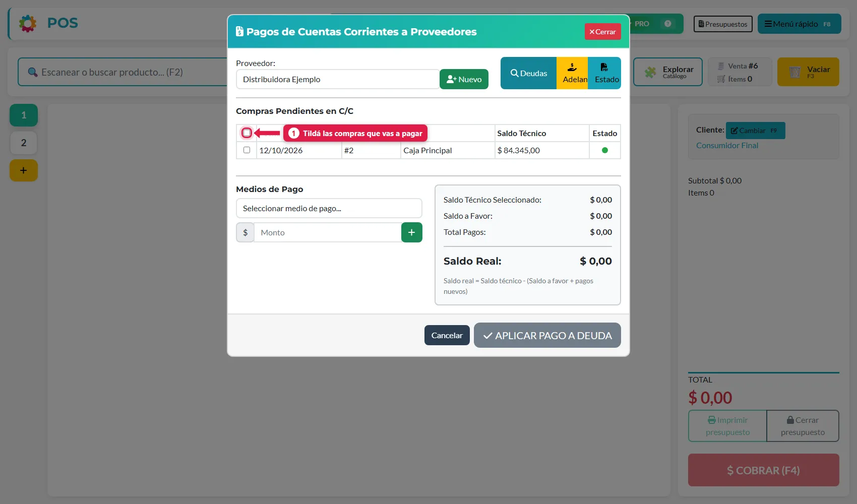Screen dimensions: 857x504
Task: Click the POS gear logo
Action: 28,23
